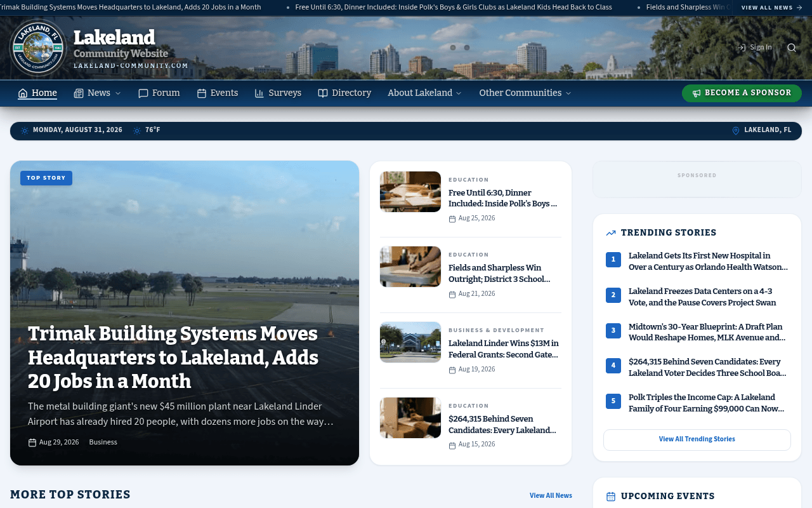Click the Business & Development category label

pyautogui.click(x=496, y=330)
